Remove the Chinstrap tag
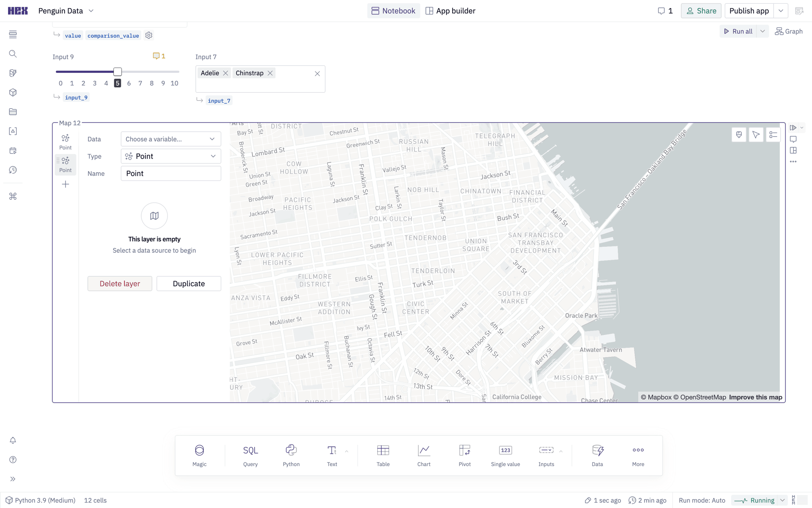 (270, 73)
